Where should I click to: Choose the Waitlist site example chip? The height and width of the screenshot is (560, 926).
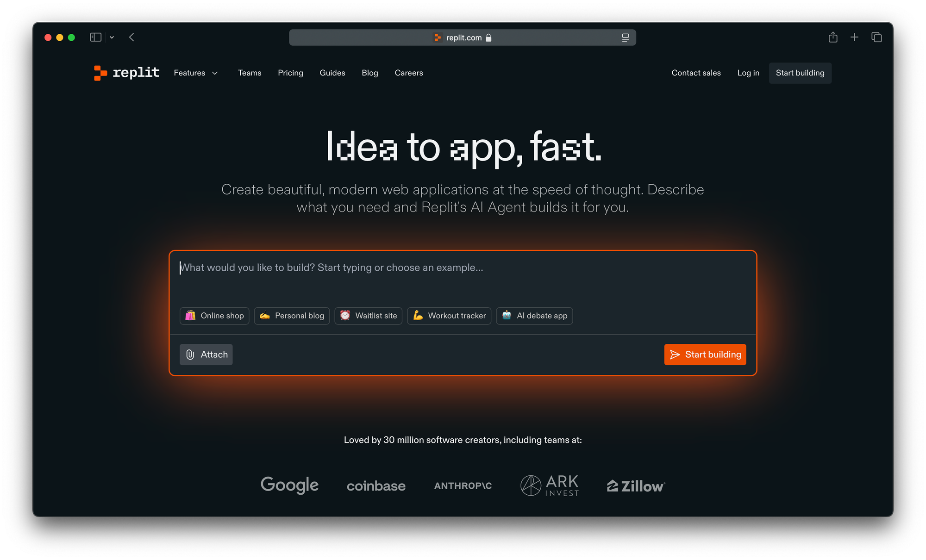point(369,316)
